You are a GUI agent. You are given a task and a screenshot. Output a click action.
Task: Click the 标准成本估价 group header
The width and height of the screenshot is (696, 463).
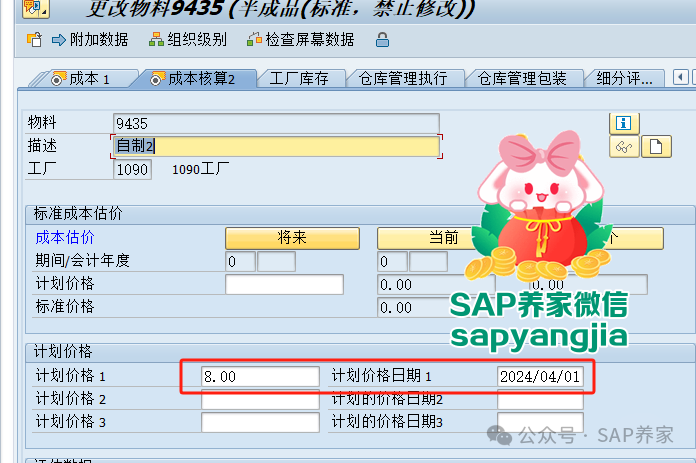[78, 214]
